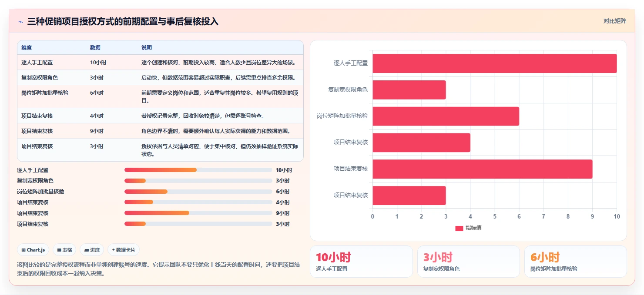Click the progress bar labeled 4小时
The width and height of the screenshot is (644, 295).
[x=198, y=202]
